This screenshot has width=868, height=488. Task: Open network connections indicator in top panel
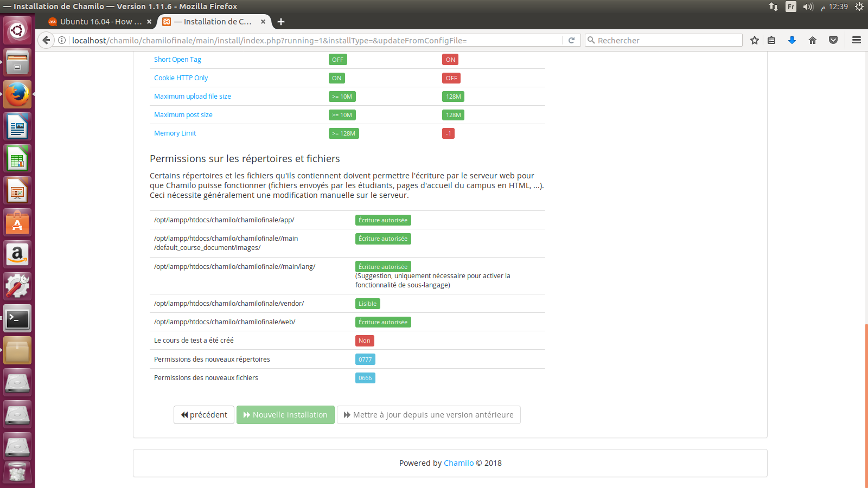[x=774, y=7]
